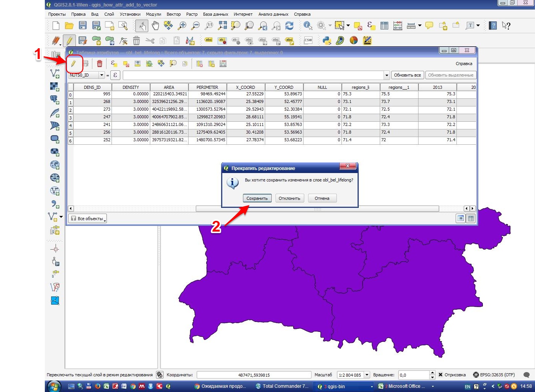This screenshot has width=535, height=392.
Task: Delete column icon in attribute table
Action: pos(199,64)
